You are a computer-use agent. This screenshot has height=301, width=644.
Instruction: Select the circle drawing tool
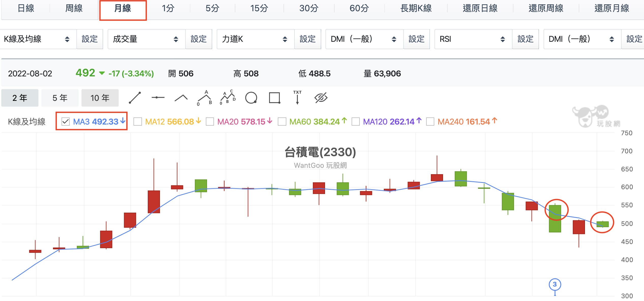pos(251,98)
